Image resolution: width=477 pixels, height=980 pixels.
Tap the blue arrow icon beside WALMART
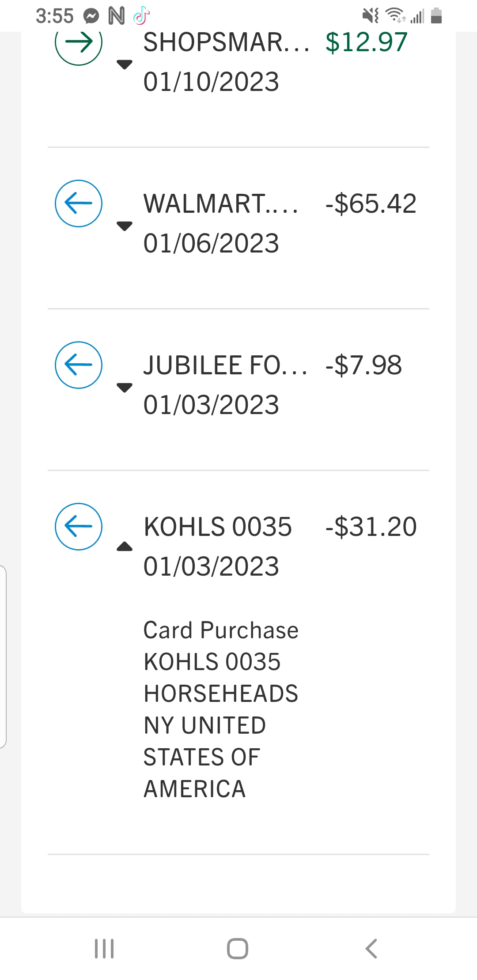79,204
